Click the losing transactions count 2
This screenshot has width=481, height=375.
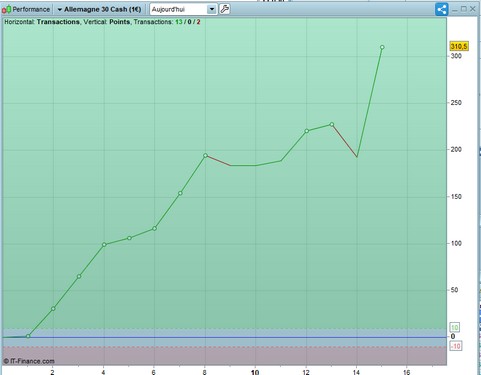[198, 22]
